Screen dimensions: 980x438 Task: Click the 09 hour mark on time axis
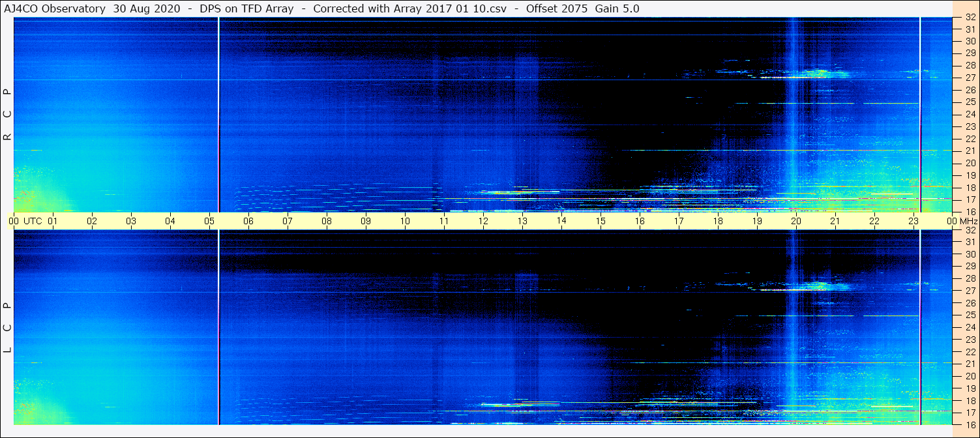pos(366,222)
